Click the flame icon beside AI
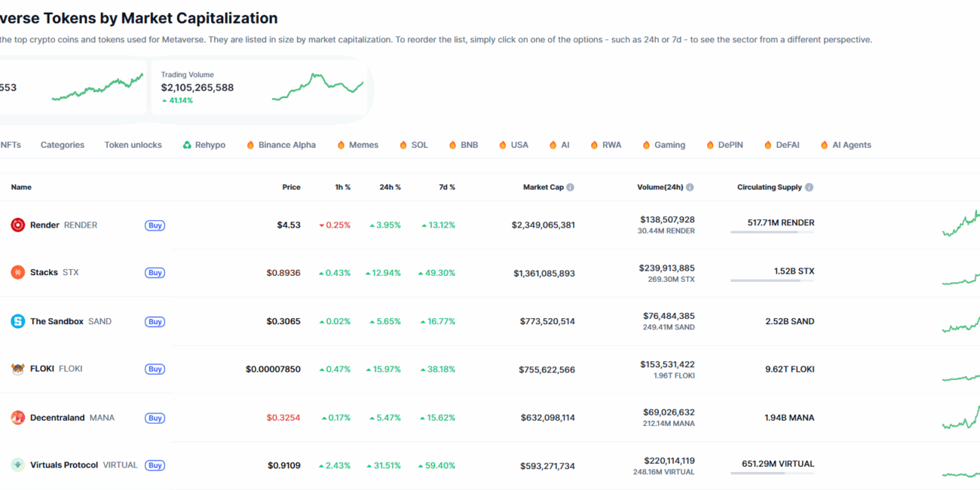Image resolution: width=980 pixels, height=490 pixels. pos(553,145)
